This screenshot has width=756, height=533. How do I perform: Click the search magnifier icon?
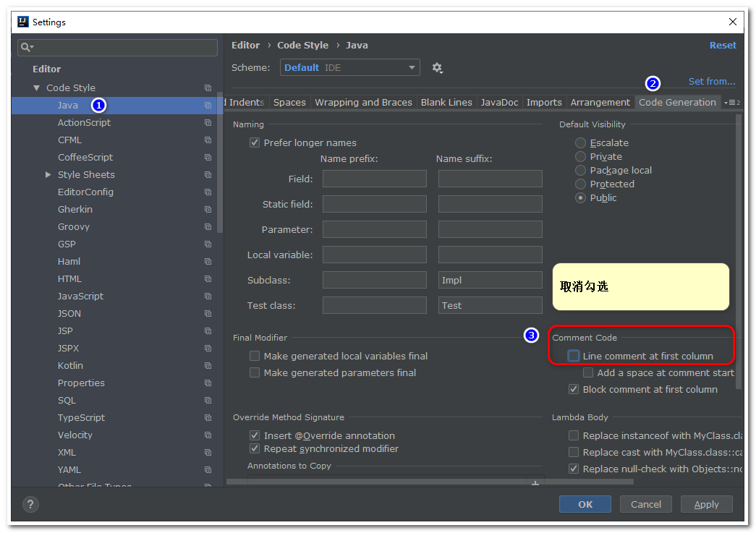[x=27, y=47]
